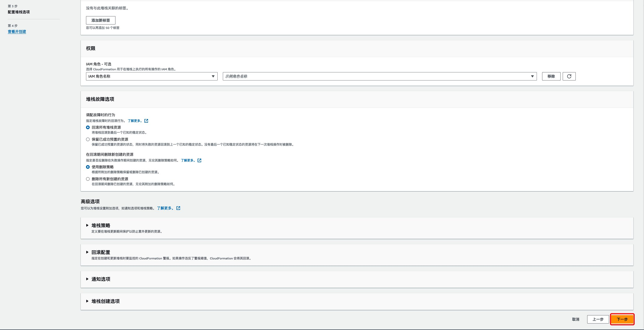Open the 示例角色名称 role dropdown
Viewport: 644px width, 330px height.
(x=379, y=76)
